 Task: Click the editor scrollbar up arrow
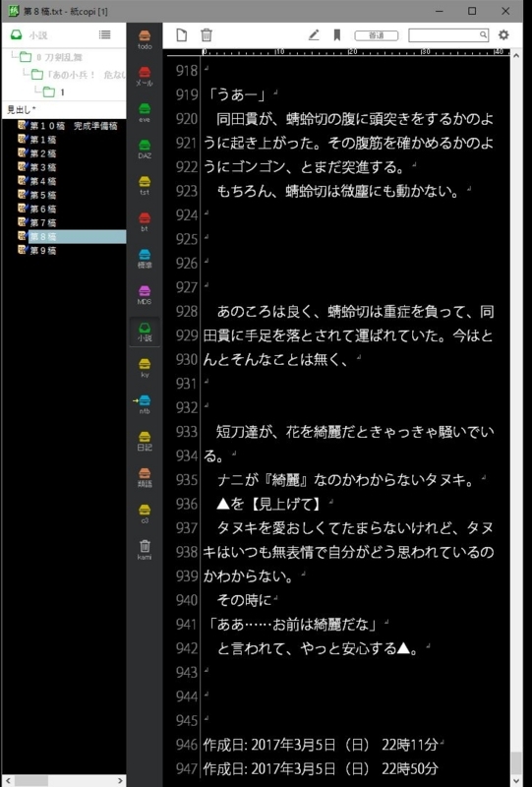(516, 56)
